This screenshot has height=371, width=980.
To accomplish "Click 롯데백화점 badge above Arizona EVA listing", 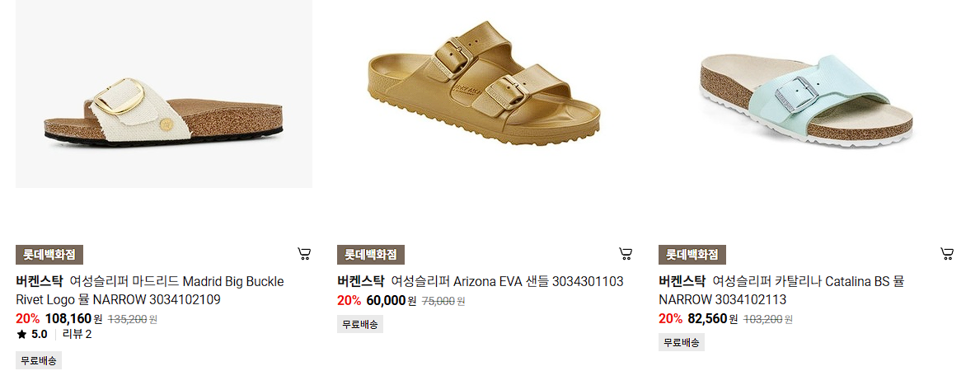I will [371, 255].
